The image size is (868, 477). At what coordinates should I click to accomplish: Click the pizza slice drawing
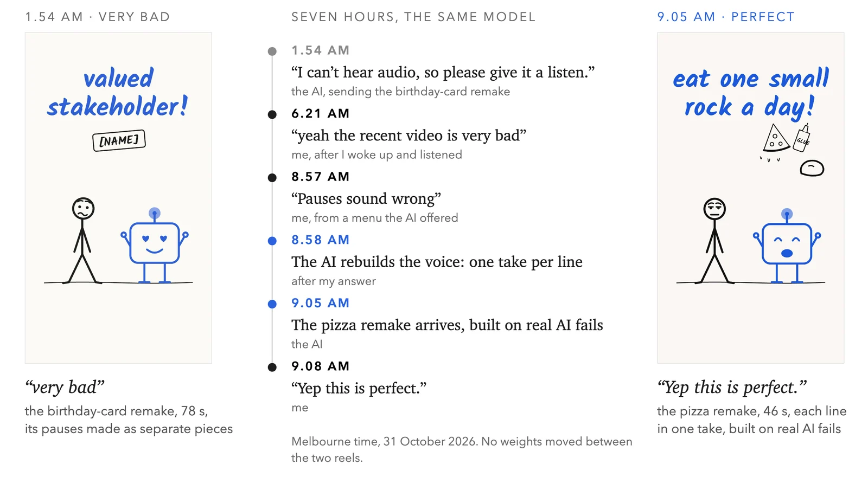(775, 138)
